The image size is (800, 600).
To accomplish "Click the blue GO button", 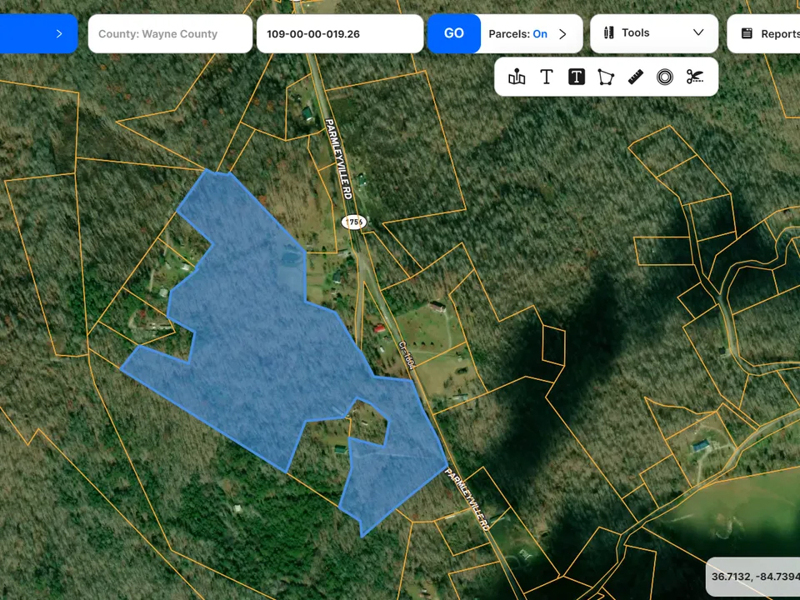I will pyautogui.click(x=454, y=34).
